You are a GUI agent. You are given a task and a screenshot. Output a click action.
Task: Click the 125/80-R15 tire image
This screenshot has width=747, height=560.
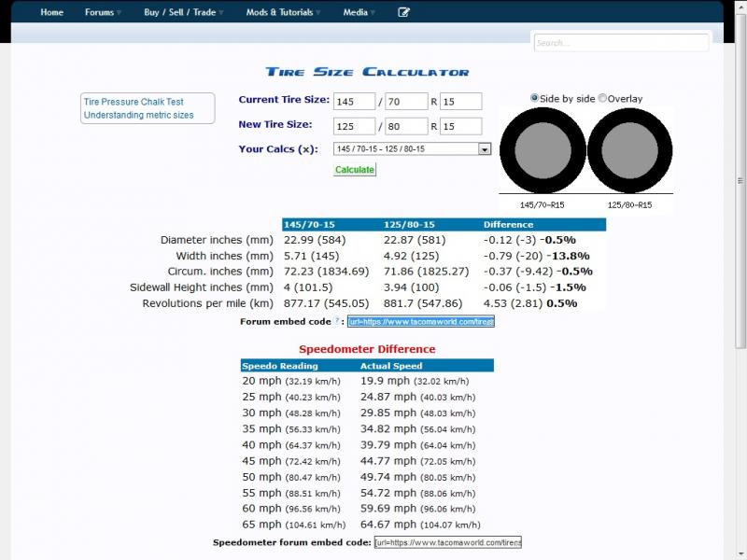point(629,150)
